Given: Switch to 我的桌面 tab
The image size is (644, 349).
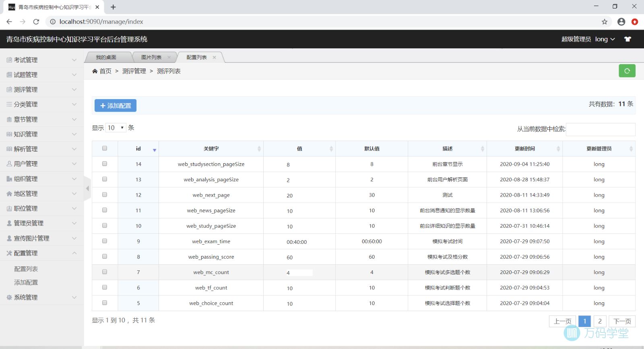Looking at the screenshot, I should (106, 57).
